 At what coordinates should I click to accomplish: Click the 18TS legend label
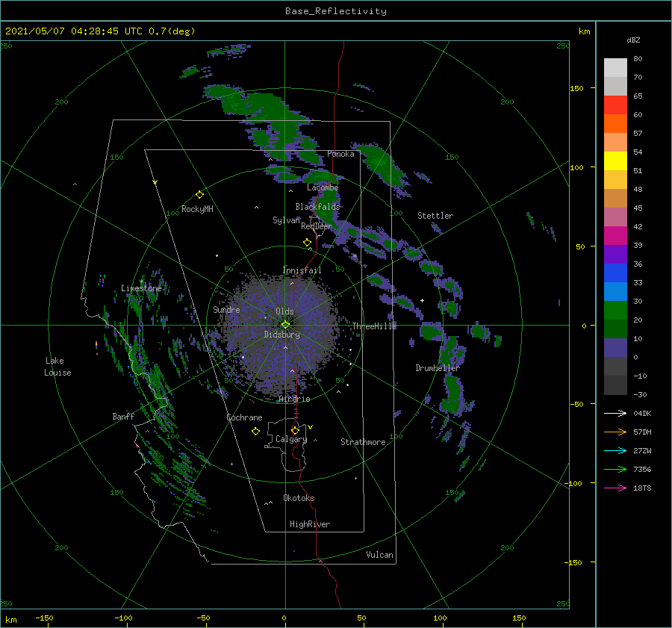642,488
